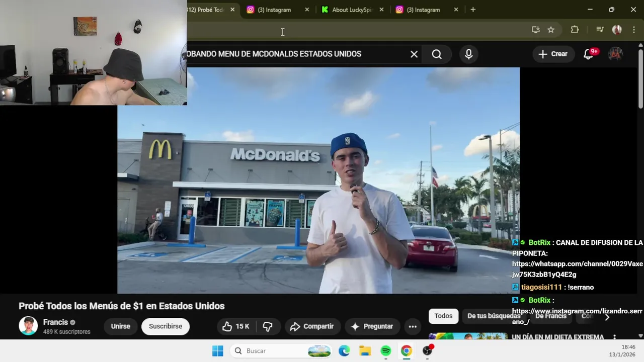Open the Crear upload menu

tap(552, 54)
